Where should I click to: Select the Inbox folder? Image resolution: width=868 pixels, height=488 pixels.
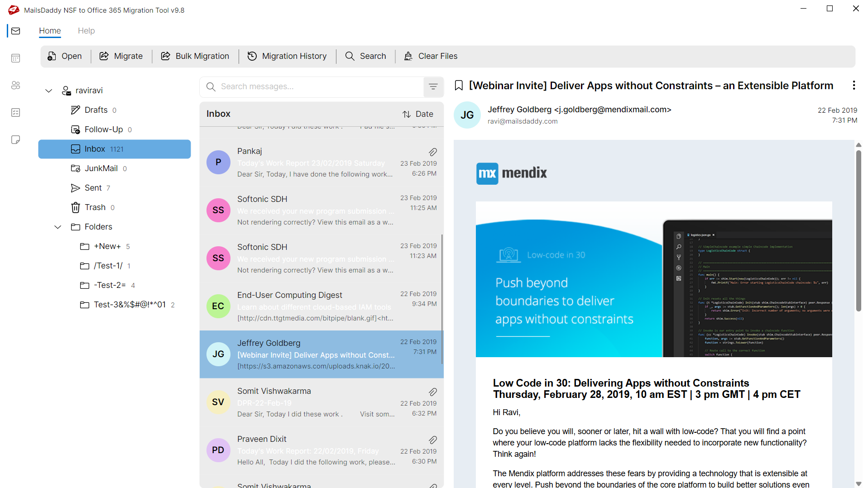tap(115, 149)
